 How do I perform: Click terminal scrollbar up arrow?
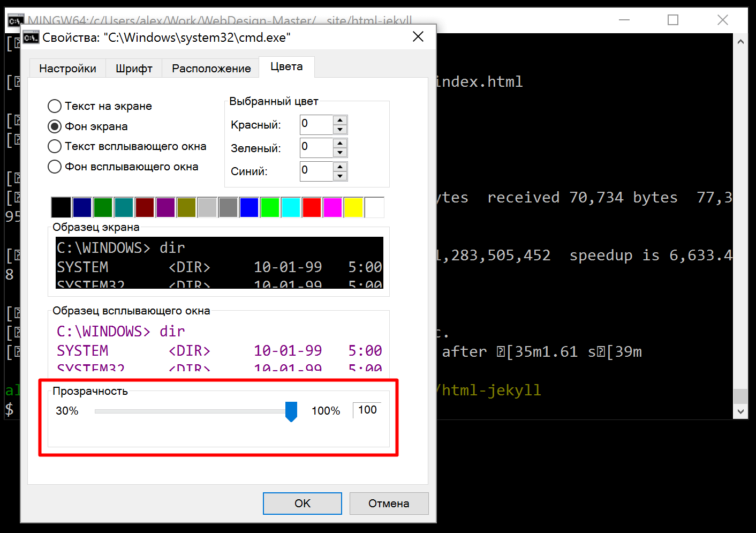coord(740,41)
